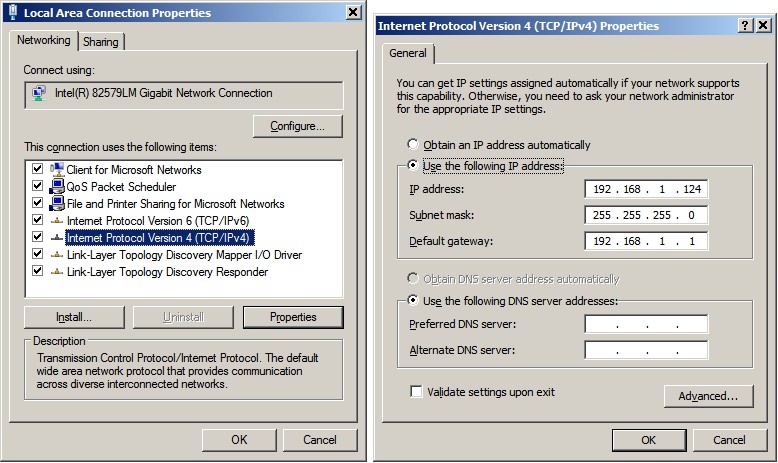
Task: Click the Link-Layer Topology Discovery Responder icon
Action: click(x=57, y=271)
